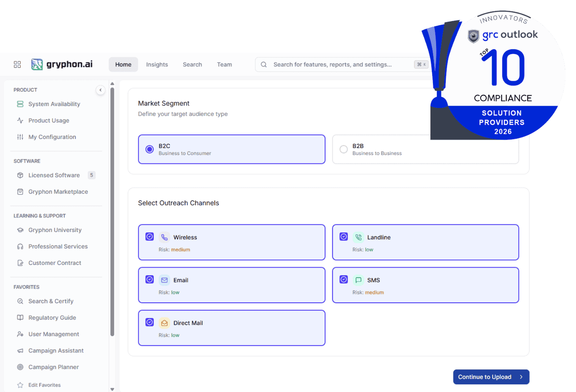Click My Configuration sliders icon
Image resolution: width=576 pixels, height=392 pixels.
(x=20, y=137)
